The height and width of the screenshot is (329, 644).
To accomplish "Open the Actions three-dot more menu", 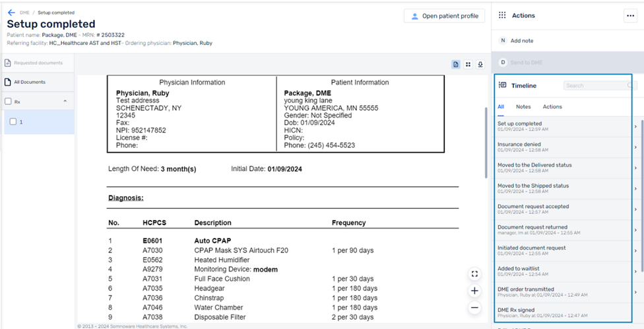I will [630, 16].
